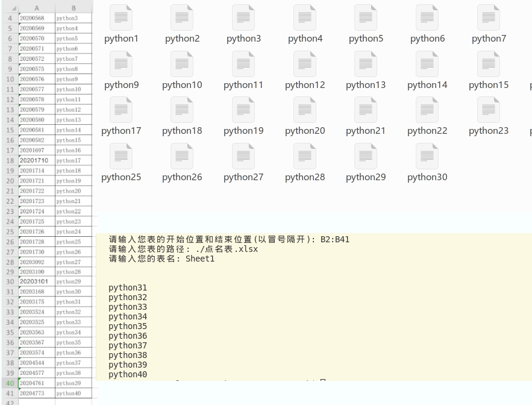Click the B2:B41 range input text
Viewport: 532px width, 405px height.
335,239
